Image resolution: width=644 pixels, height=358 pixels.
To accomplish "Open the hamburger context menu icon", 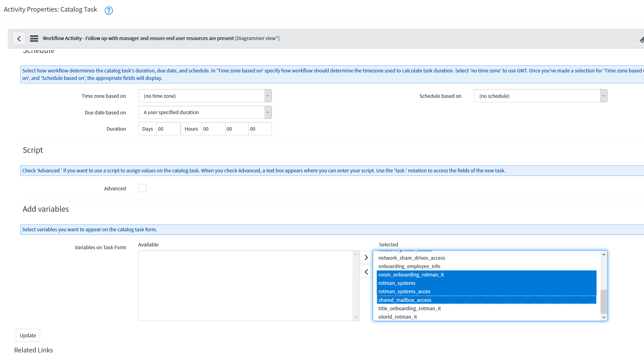I will (34, 38).
